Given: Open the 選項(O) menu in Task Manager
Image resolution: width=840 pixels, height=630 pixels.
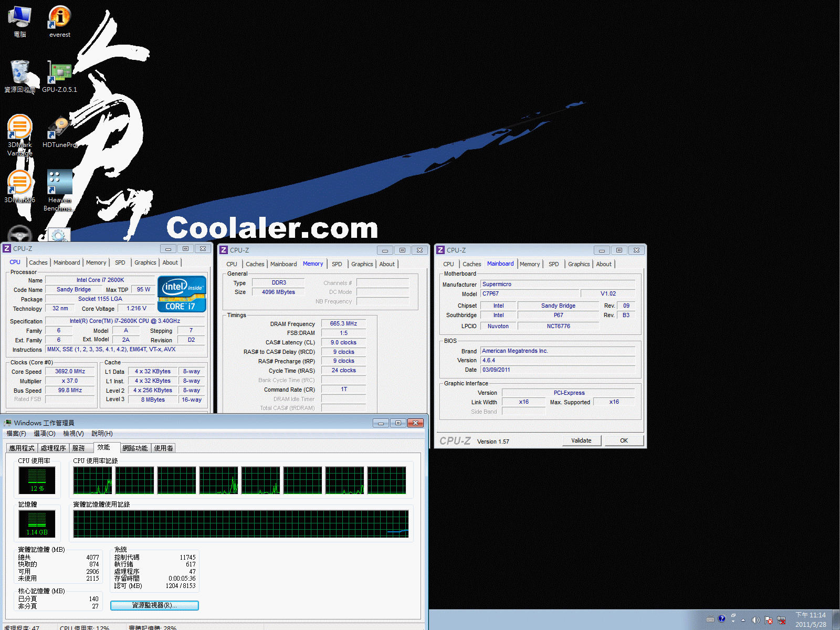Looking at the screenshot, I should (45, 434).
